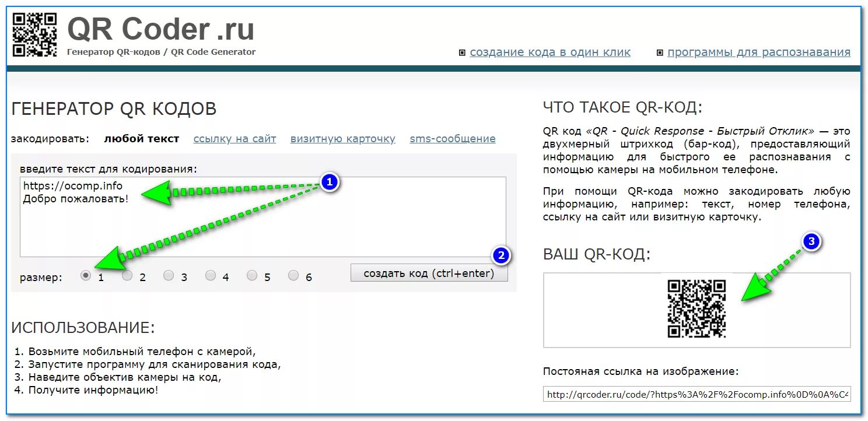
Task: Click the 'ИСПОЛЬЗОВАНИЕ:' heading
Action: click(x=83, y=327)
